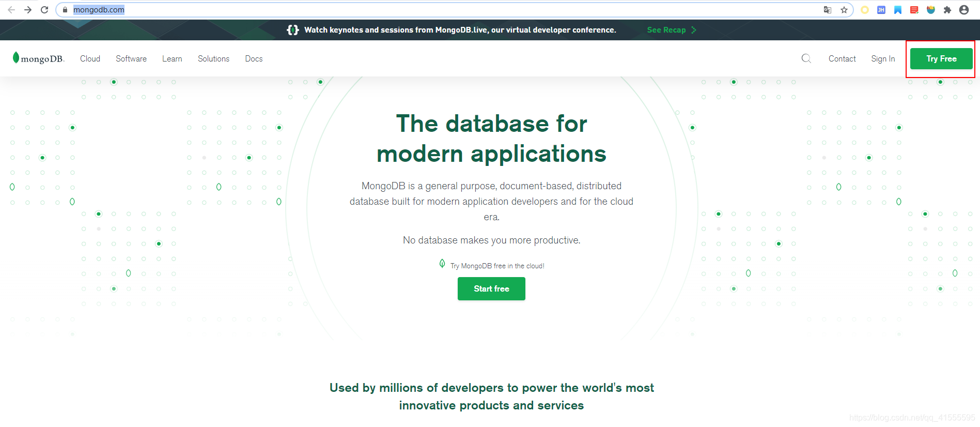Click the padlock site info icon
The height and width of the screenshot is (427, 980).
pos(65,10)
